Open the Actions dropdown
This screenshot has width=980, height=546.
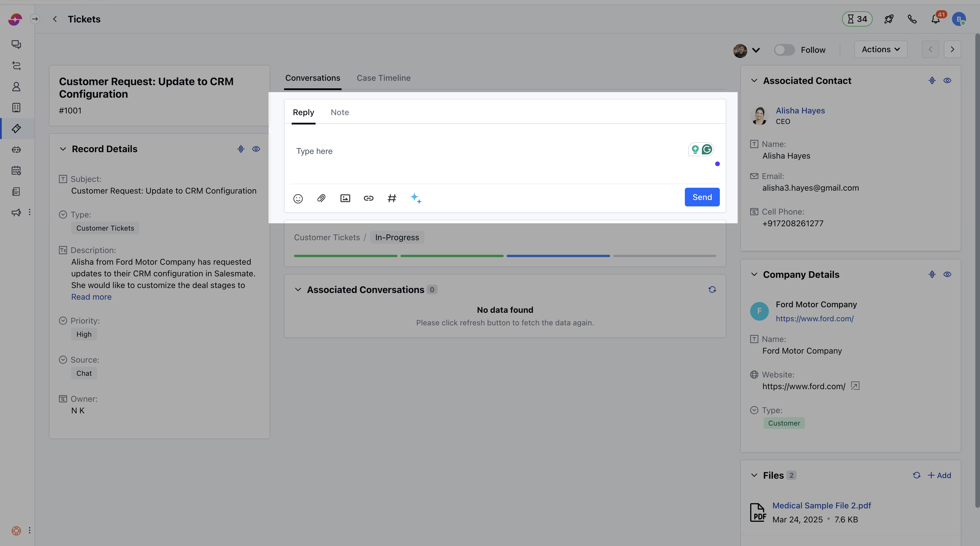pyautogui.click(x=880, y=50)
